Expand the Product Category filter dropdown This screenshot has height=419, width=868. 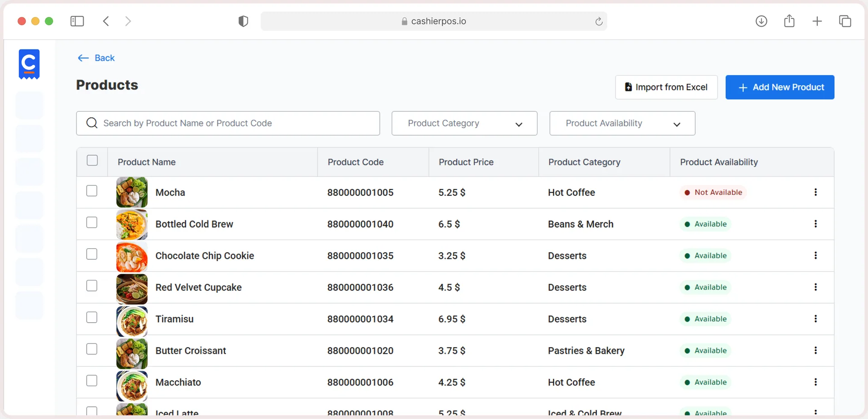pos(464,124)
